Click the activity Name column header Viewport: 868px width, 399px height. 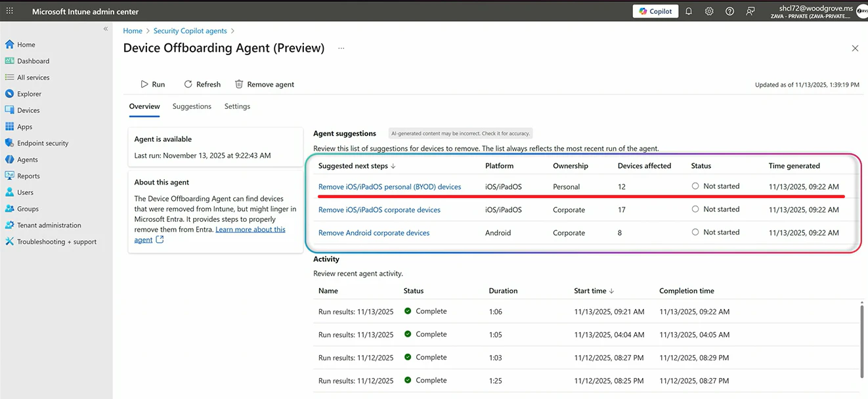click(x=328, y=291)
